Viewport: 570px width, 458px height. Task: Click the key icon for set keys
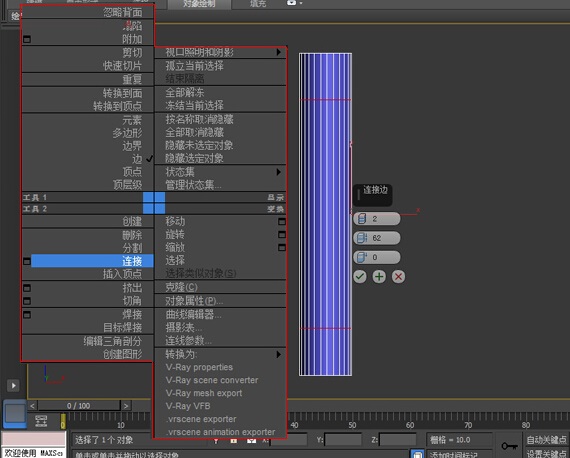[509, 446]
